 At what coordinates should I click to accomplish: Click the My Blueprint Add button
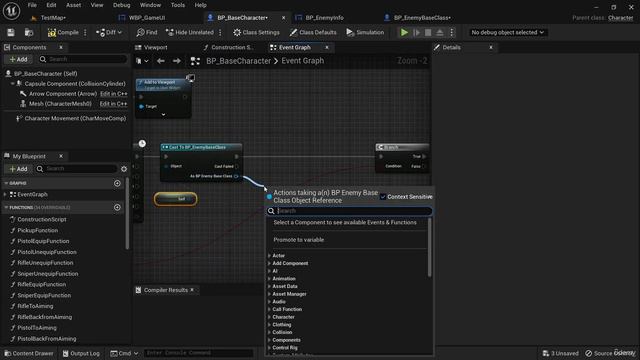(18, 169)
